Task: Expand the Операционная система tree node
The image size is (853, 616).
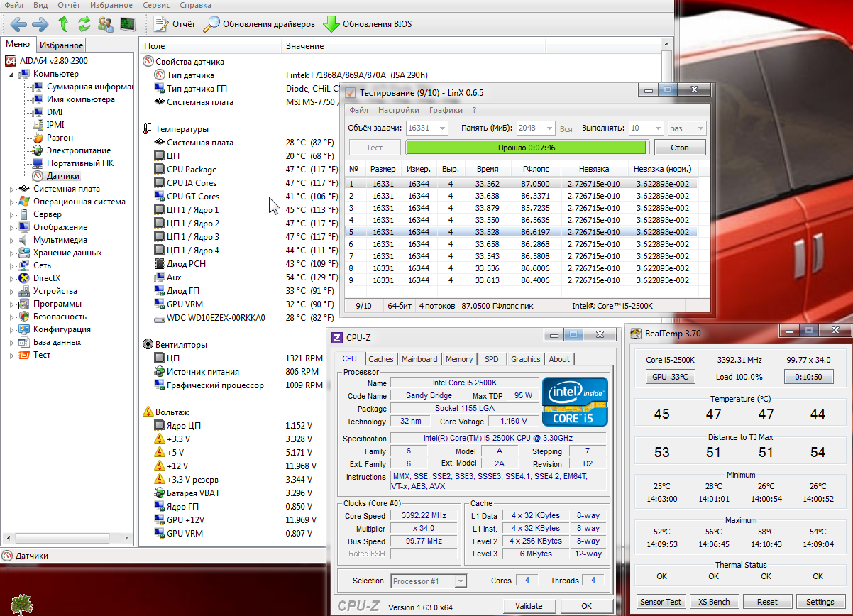Action: tap(12, 202)
